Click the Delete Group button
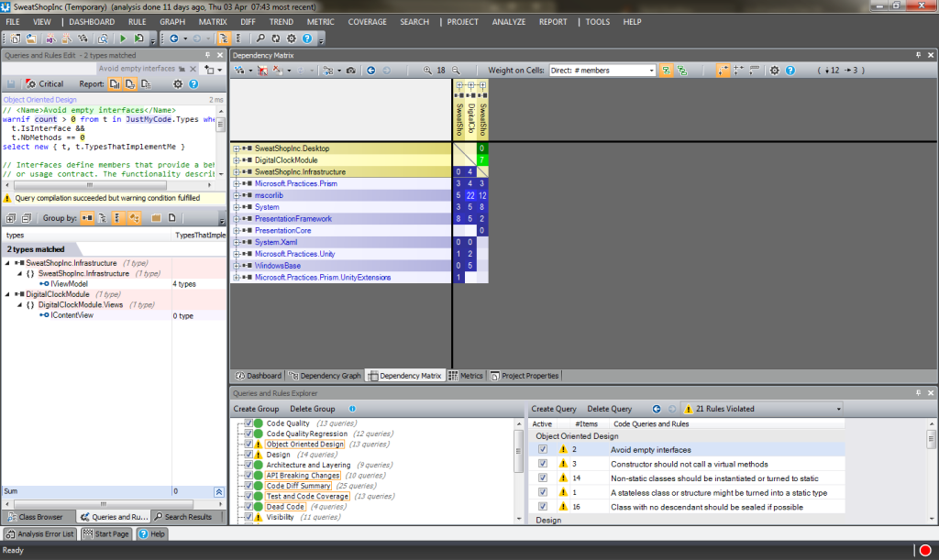939x560 pixels. [x=313, y=409]
